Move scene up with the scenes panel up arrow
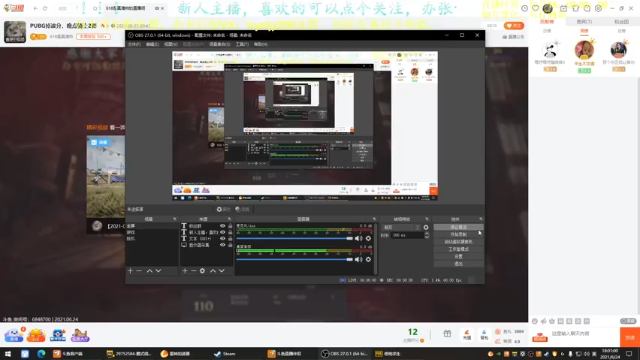Viewport: 640px width, 360px height. click(149, 271)
